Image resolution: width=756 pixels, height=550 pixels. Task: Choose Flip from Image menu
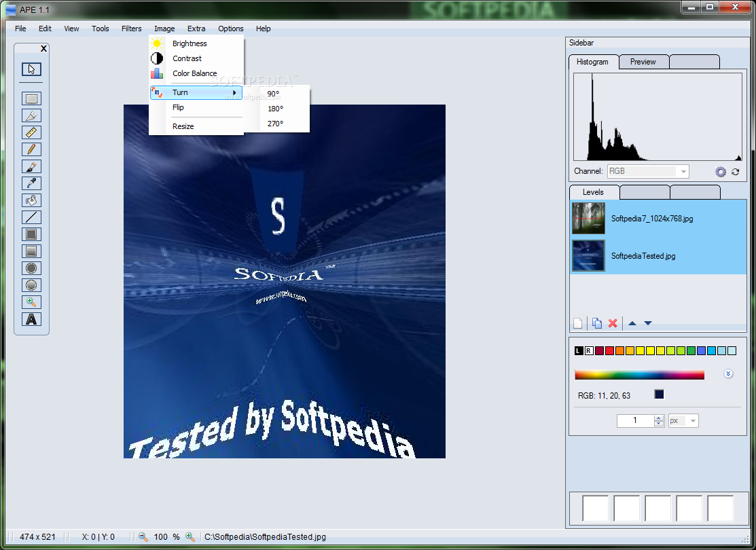click(x=196, y=107)
